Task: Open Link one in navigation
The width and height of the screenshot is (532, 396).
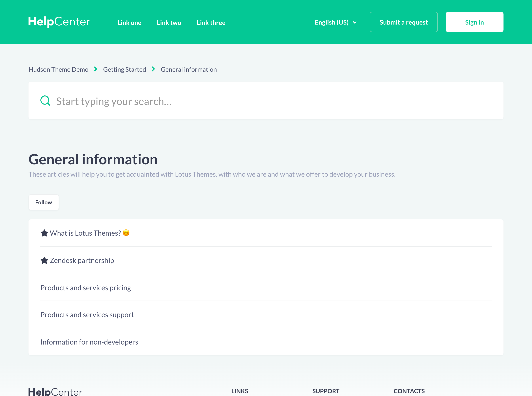Action: (129, 23)
